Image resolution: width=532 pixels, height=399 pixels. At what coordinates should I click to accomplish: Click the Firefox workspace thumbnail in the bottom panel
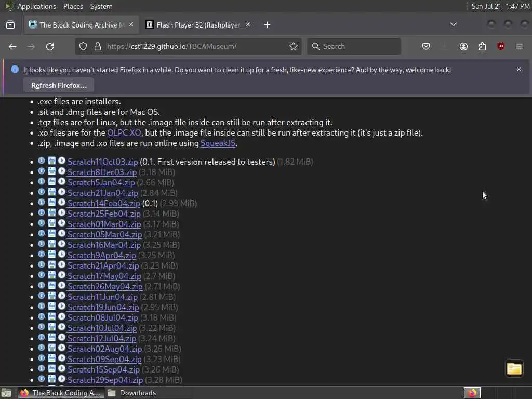[x=472, y=393]
